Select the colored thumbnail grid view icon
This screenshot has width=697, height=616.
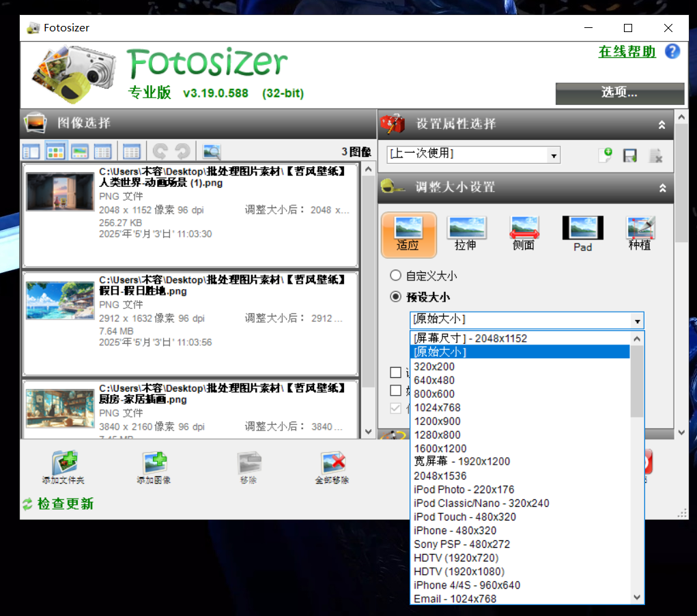coord(55,152)
